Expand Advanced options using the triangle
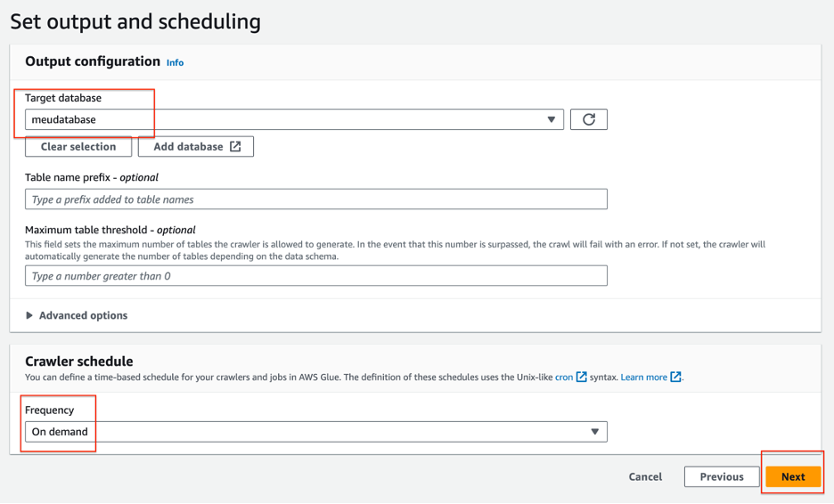Screen dimensions: 834x504 click(29, 315)
